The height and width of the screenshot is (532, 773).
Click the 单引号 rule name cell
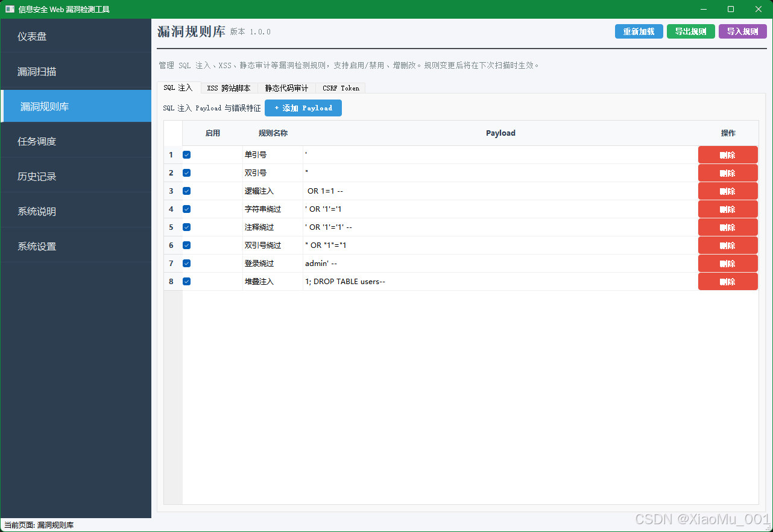[273, 155]
